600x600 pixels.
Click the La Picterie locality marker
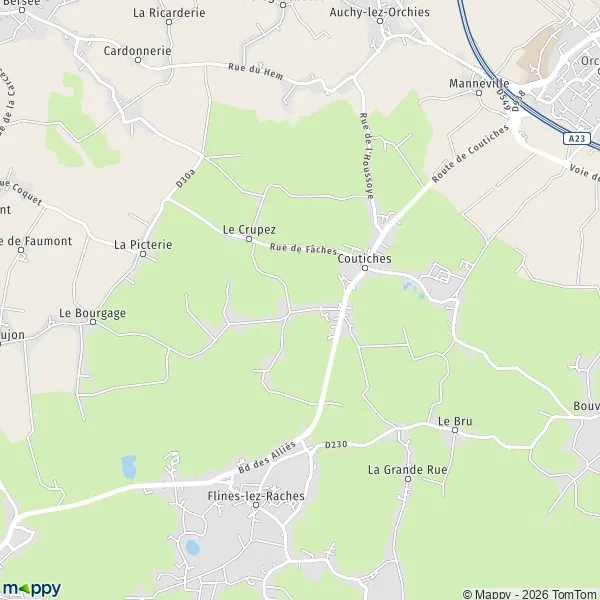(143, 254)
